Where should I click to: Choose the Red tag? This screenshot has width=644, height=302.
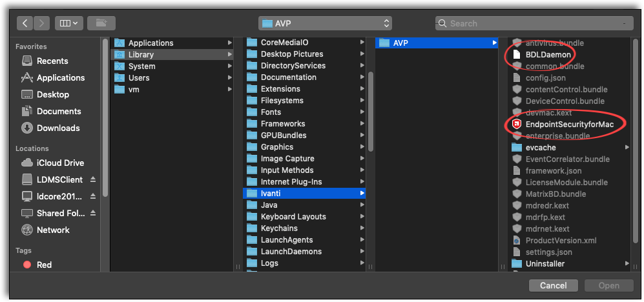tap(44, 265)
